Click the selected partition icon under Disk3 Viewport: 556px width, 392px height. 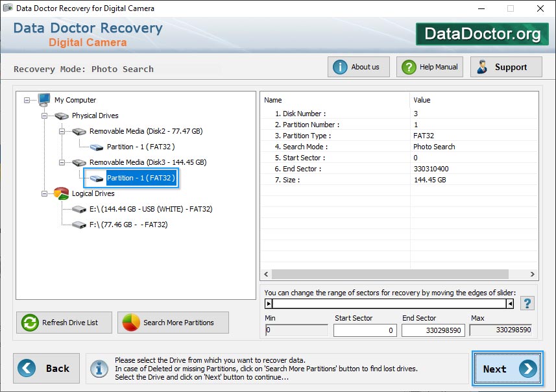(x=97, y=178)
